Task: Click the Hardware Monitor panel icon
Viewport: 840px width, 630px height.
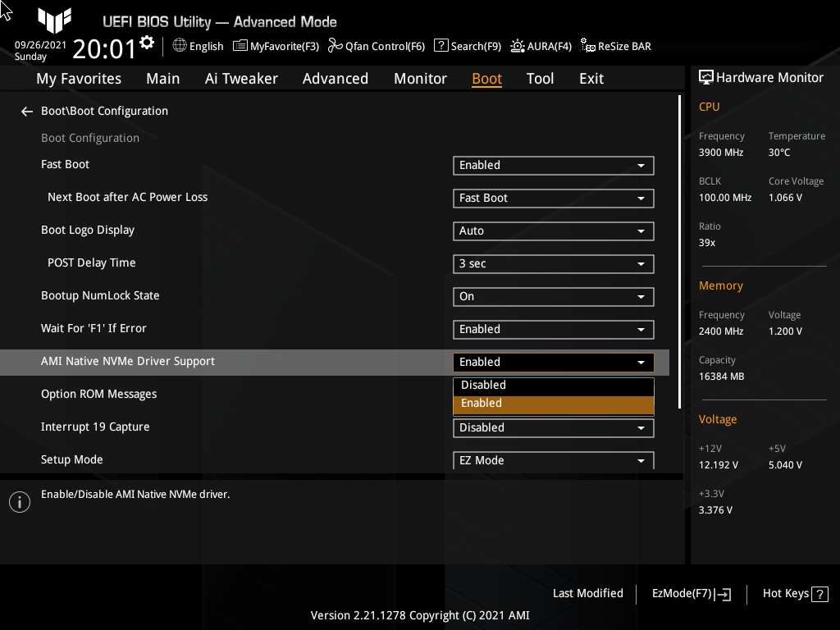Action: (706, 76)
